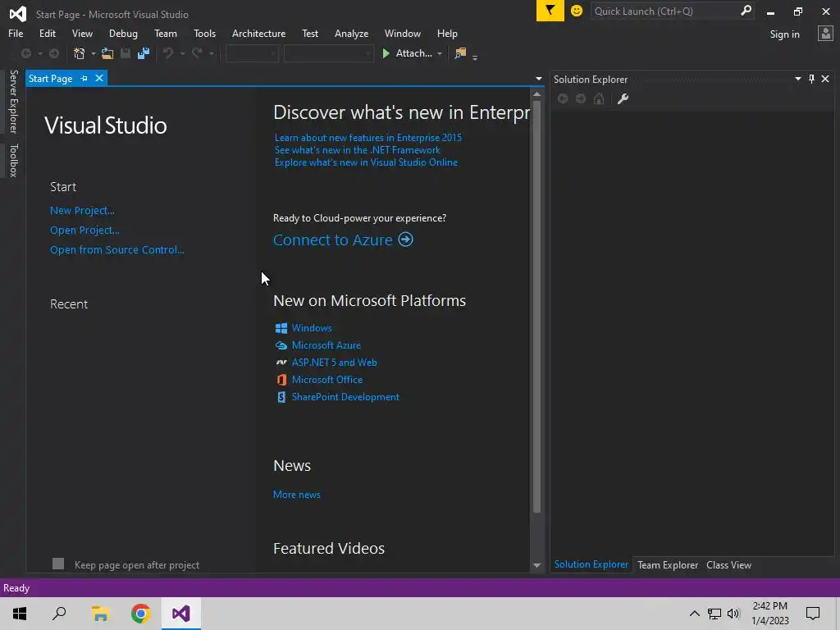This screenshot has height=630, width=840.
Task: Click Learn about new features in Enterprise 2015
Action: point(368,138)
